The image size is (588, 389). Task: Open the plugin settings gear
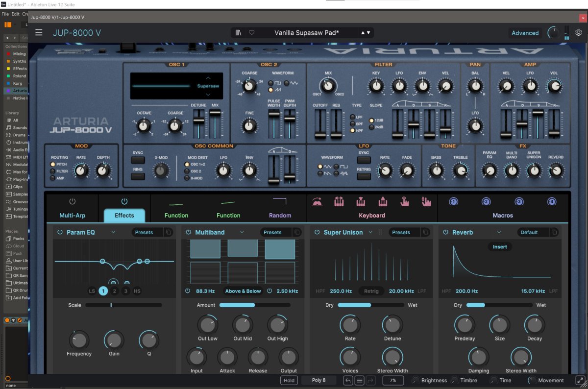coord(579,33)
